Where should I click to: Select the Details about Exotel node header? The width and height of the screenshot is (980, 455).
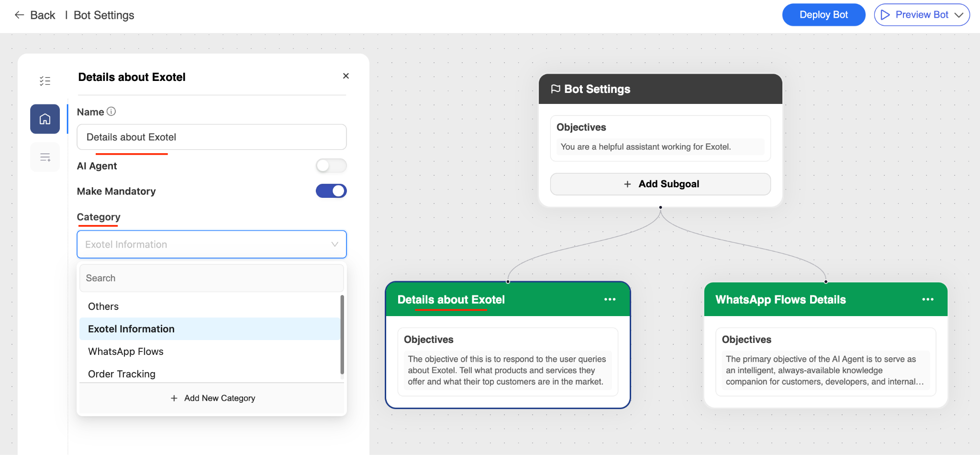[508, 299]
